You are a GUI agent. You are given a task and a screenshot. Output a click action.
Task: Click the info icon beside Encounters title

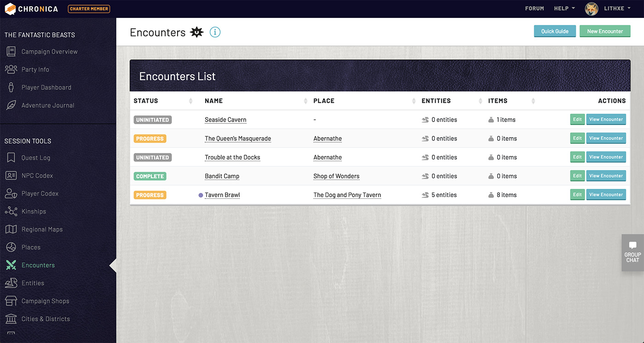pyautogui.click(x=215, y=32)
